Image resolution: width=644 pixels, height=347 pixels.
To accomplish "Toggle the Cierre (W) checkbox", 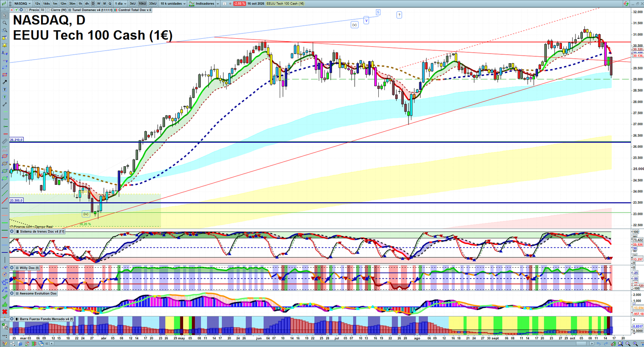I will [48, 10].
